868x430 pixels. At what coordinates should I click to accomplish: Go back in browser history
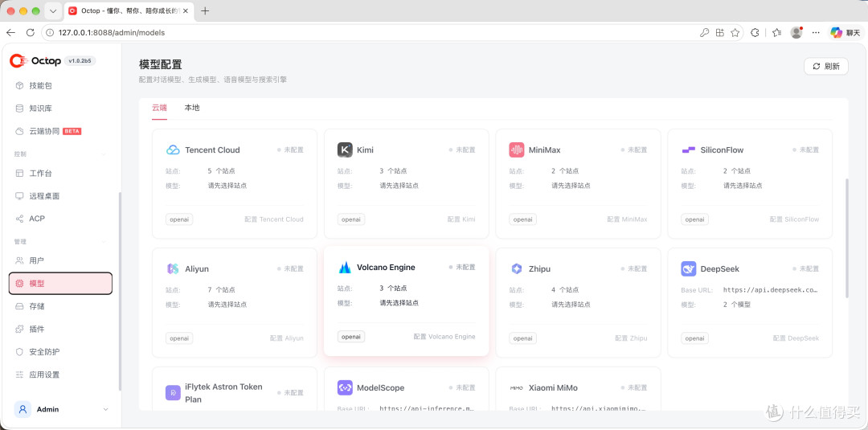click(10, 33)
